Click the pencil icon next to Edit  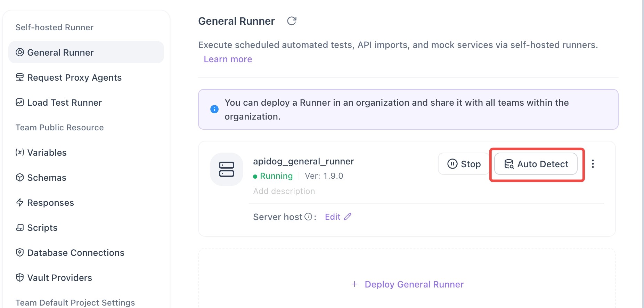coord(348,217)
